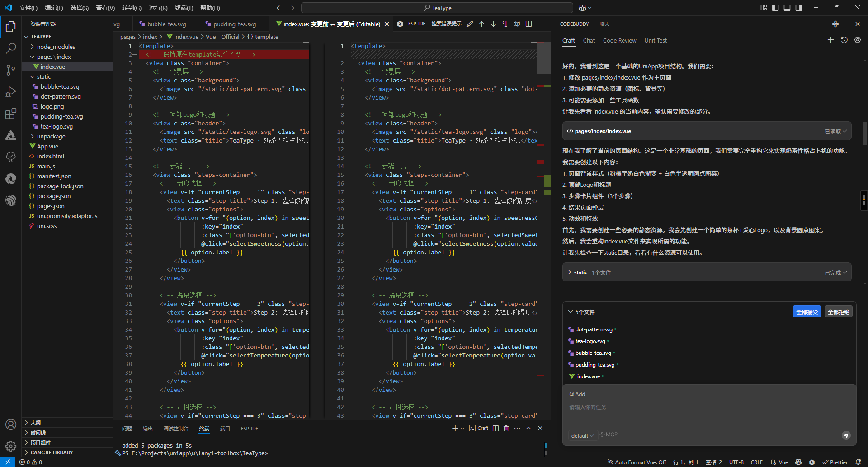
Task: Toggle panel visibility icon in title bar
Action: pyautogui.click(x=787, y=8)
